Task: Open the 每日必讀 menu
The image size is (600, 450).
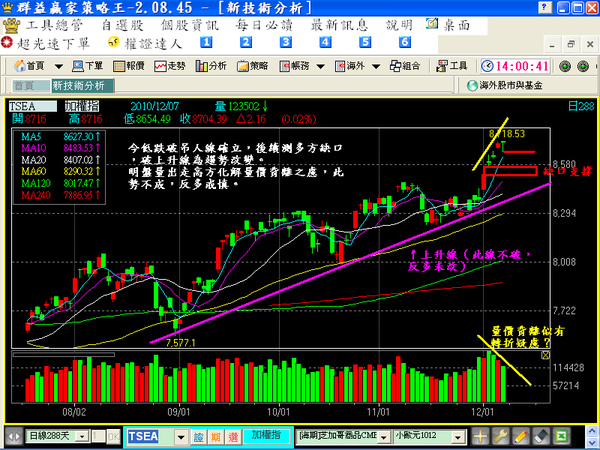Action: tap(264, 26)
